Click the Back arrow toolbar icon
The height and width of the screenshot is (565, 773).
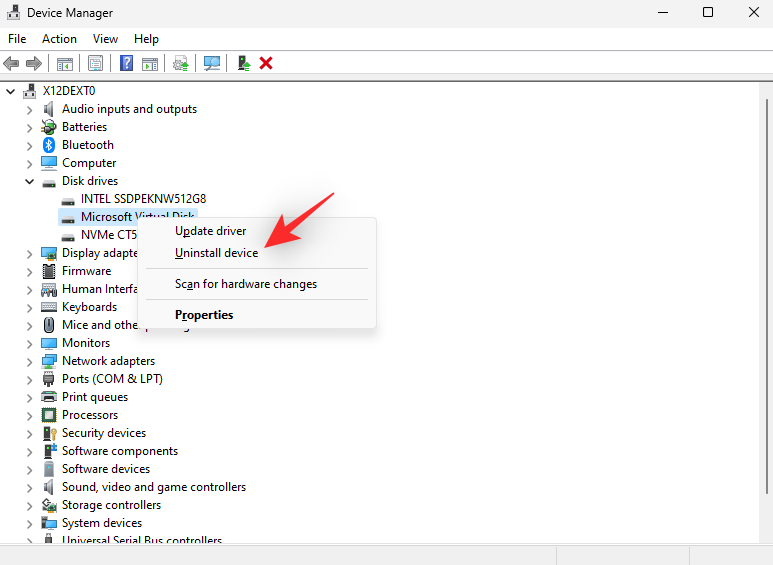[x=11, y=64]
